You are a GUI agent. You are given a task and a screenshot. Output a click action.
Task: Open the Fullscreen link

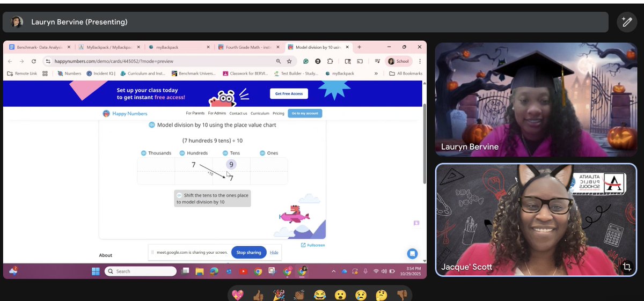click(313, 245)
